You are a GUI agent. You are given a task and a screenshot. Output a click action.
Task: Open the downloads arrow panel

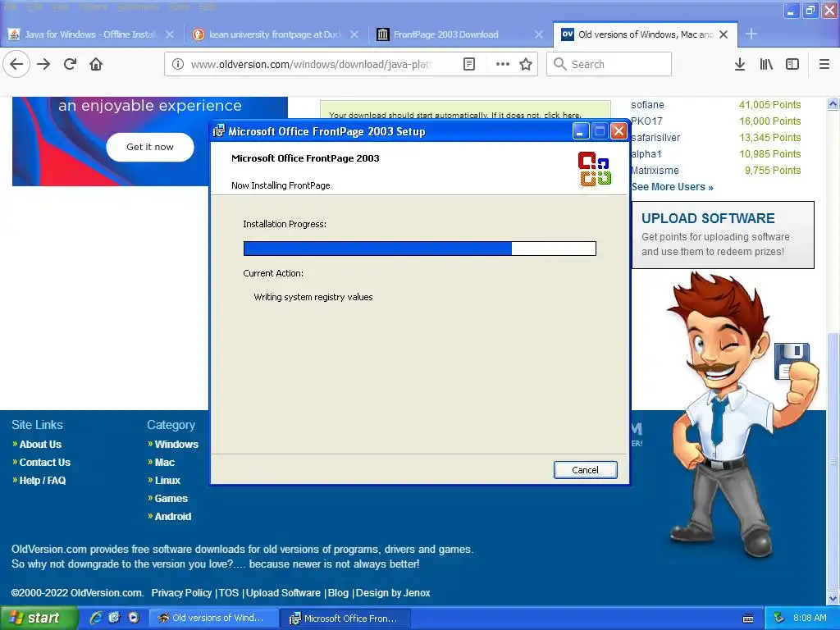coord(740,64)
